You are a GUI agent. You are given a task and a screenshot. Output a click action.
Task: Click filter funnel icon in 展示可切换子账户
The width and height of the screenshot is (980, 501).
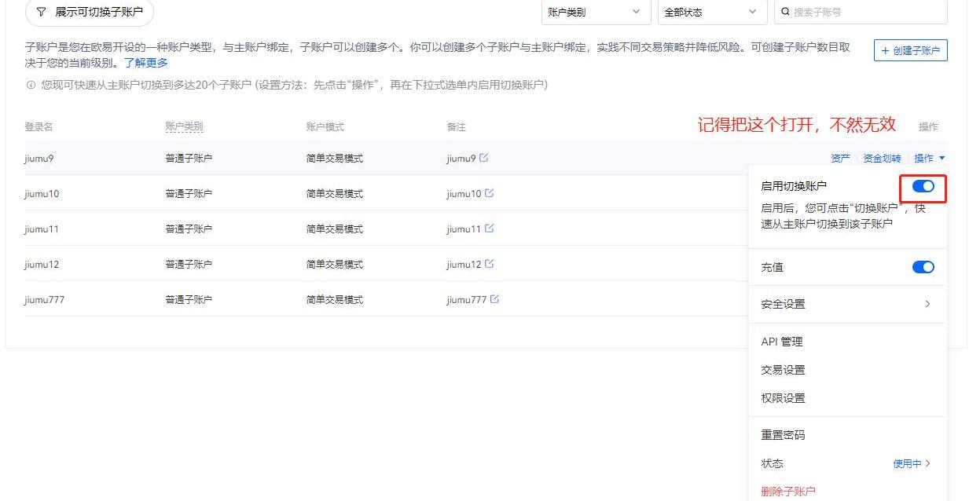(41, 12)
